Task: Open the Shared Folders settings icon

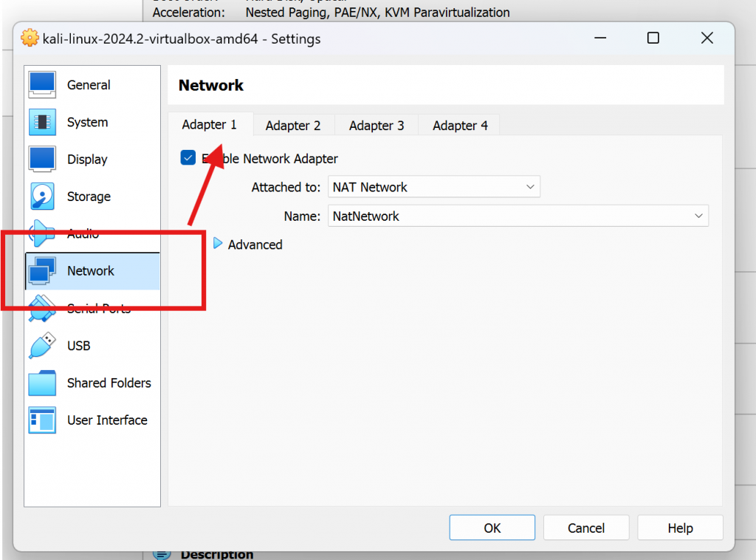Action: (x=42, y=383)
